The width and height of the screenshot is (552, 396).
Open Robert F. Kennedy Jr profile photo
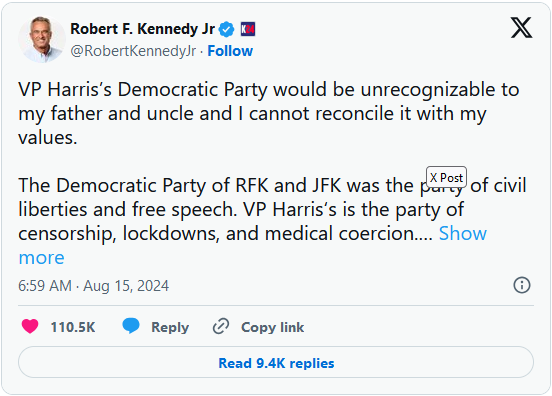(42, 39)
